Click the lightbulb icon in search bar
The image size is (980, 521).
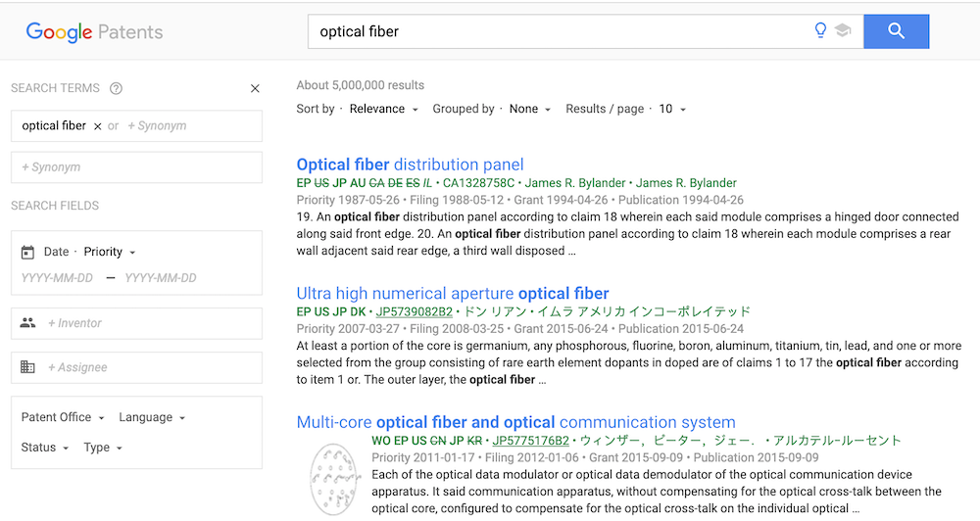[x=820, y=30]
